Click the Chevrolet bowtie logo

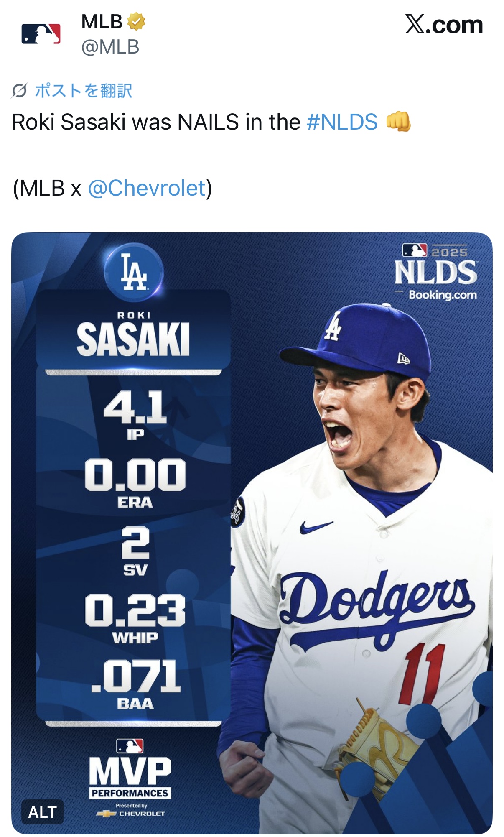106,814
